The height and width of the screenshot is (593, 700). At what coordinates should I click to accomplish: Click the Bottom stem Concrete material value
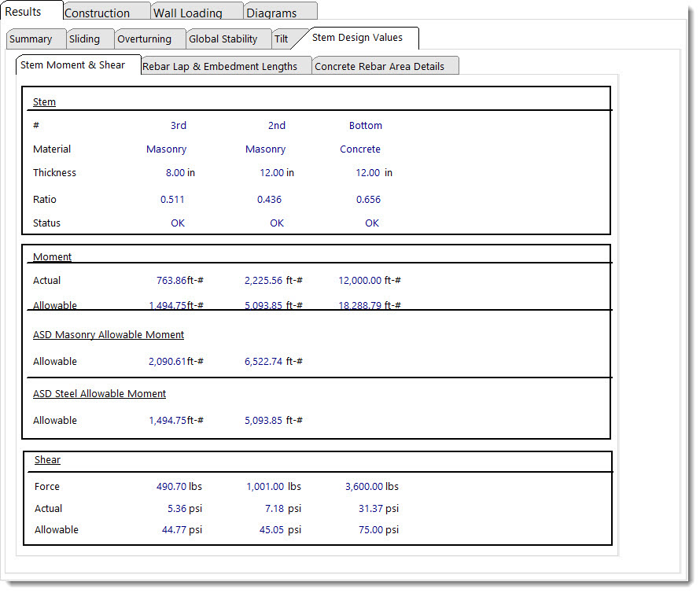click(x=360, y=149)
